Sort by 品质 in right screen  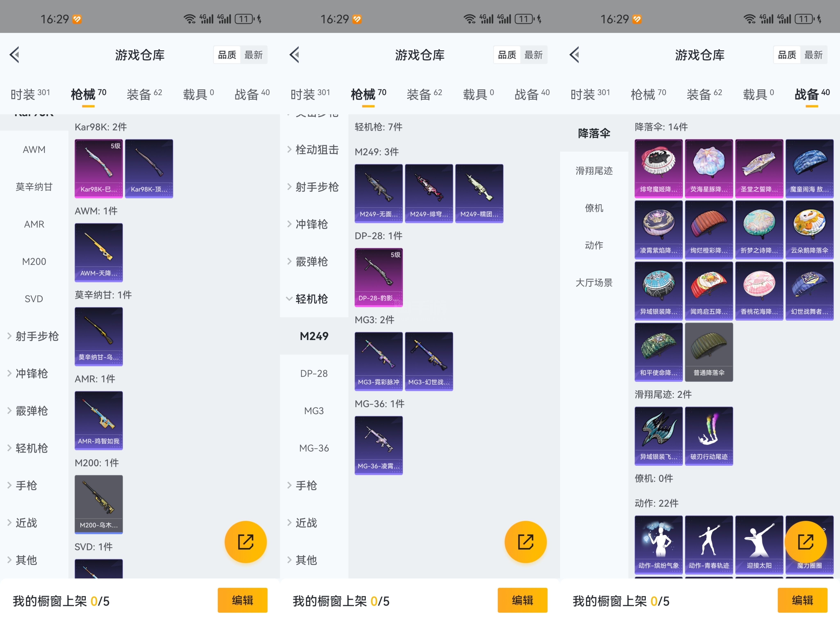[787, 55]
